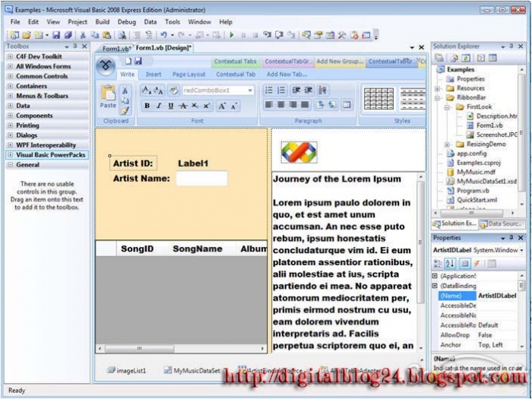Select imageList1 in component tray
The image size is (532, 399).
[x=126, y=371]
